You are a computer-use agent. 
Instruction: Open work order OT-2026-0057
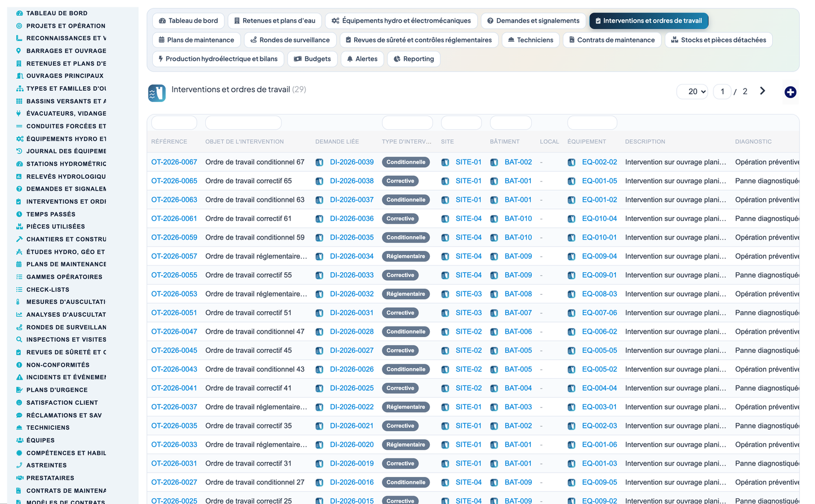[174, 256]
